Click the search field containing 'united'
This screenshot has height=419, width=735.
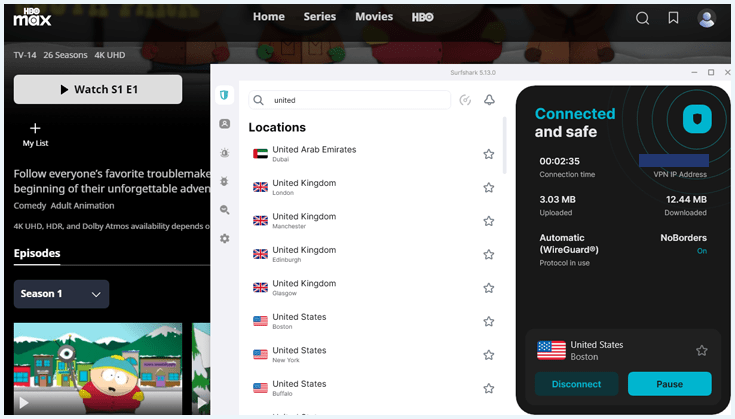(x=350, y=100)
